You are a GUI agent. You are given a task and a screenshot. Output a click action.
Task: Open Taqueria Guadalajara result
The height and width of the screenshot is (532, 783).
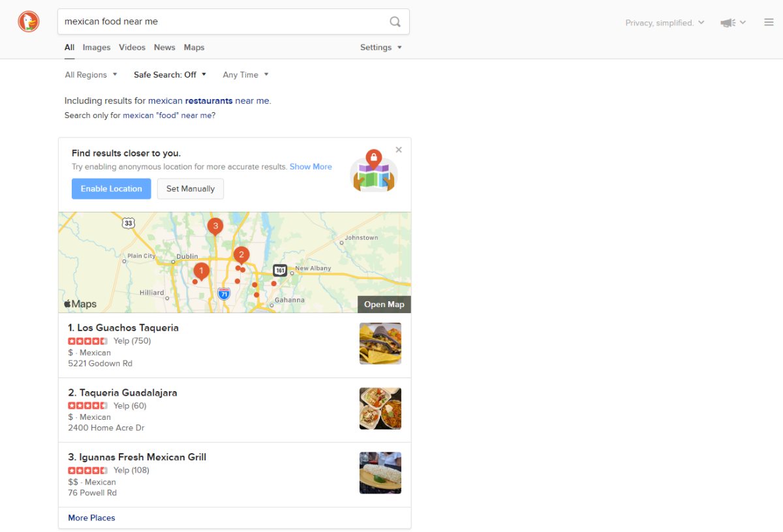coord(123,392)
